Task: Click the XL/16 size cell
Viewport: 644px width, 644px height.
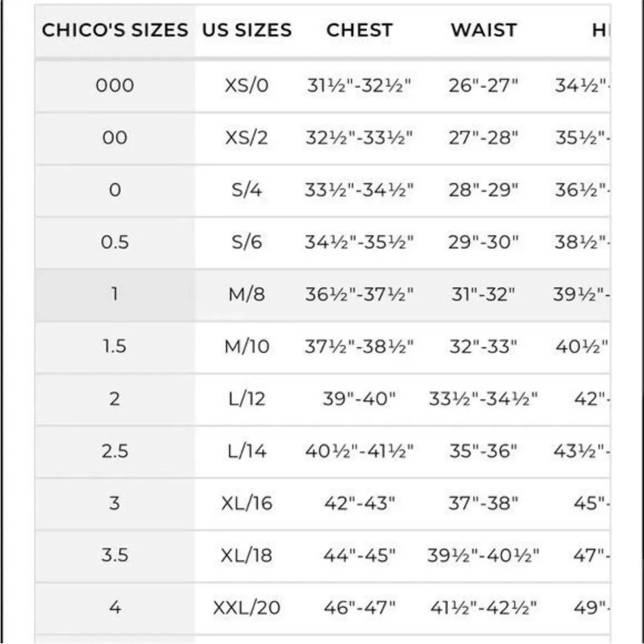Action: 247,503
